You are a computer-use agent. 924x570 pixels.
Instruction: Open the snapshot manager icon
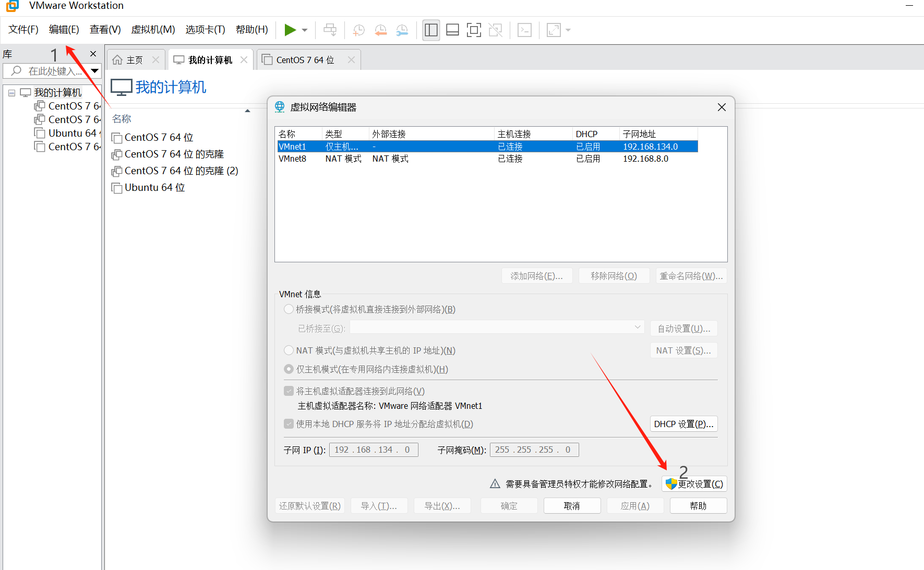pyautogui.click(x=402, y=30)
